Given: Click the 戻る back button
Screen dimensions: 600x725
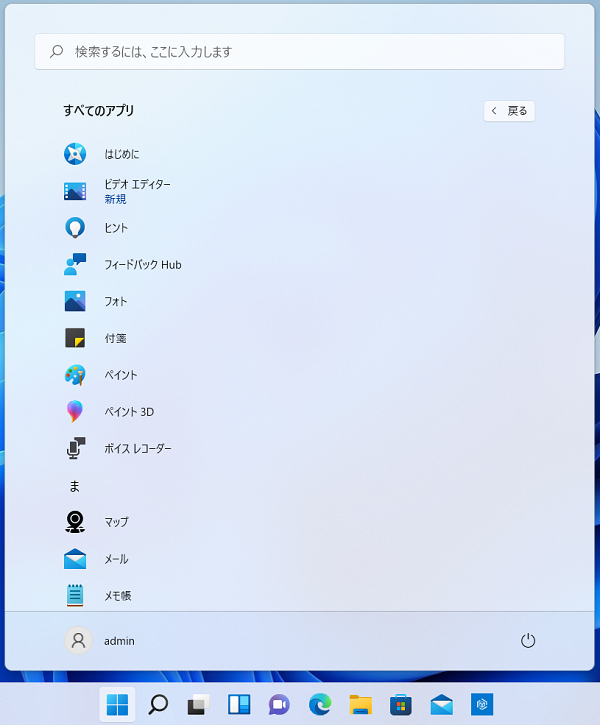Looking at the screenshot, I should pos(509,111).
